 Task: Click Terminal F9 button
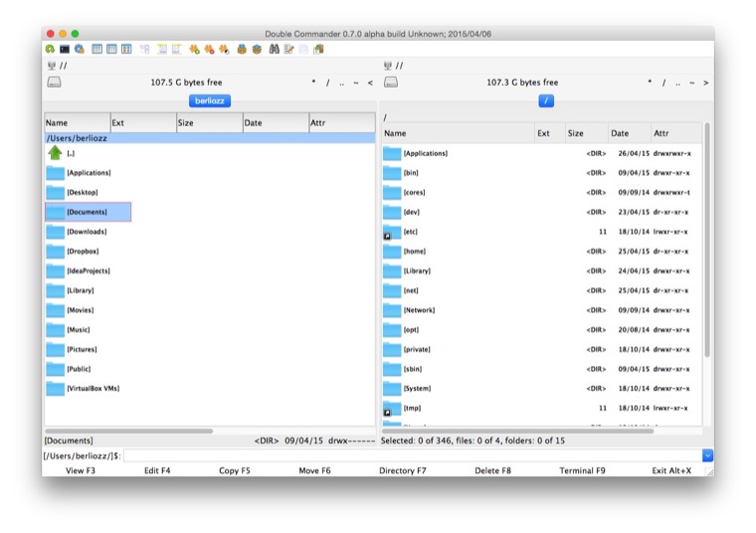pyautogui.click(x=582, y=470)
